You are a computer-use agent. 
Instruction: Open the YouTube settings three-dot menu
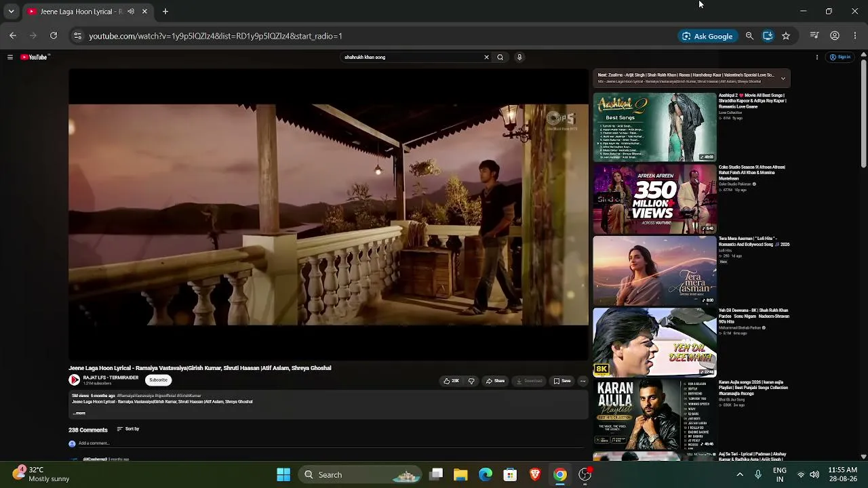(817, 58)
